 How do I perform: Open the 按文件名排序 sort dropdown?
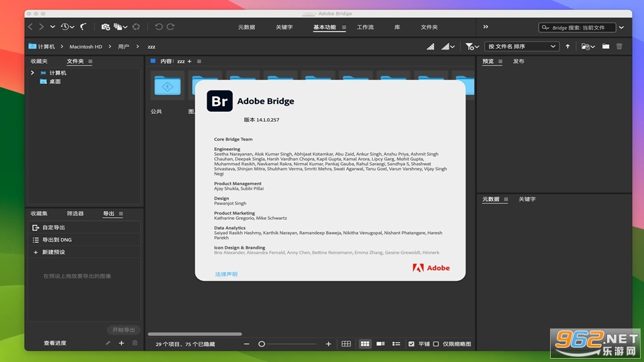pos(522,46)
